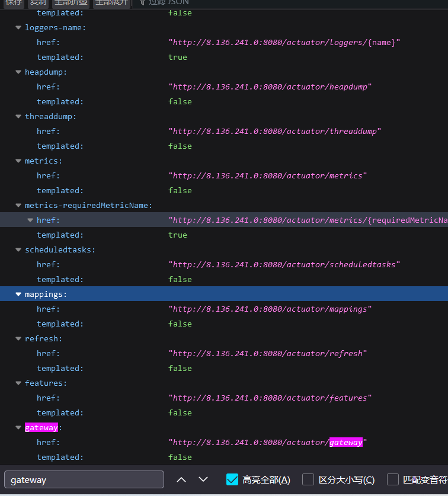This screenshot has height=496, width=448.
Task: Click the false value under refresh
Action: pos(180,369)
